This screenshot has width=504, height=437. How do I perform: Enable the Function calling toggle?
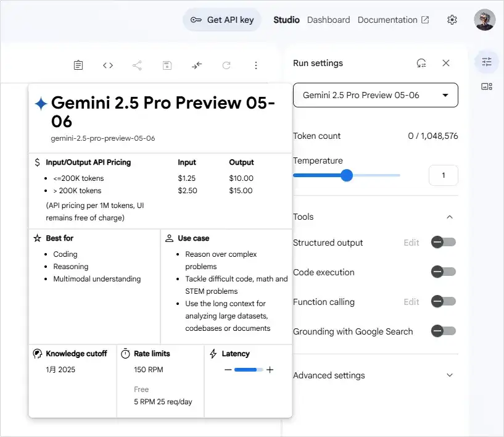pyautogui.click(x=444, y=301)
